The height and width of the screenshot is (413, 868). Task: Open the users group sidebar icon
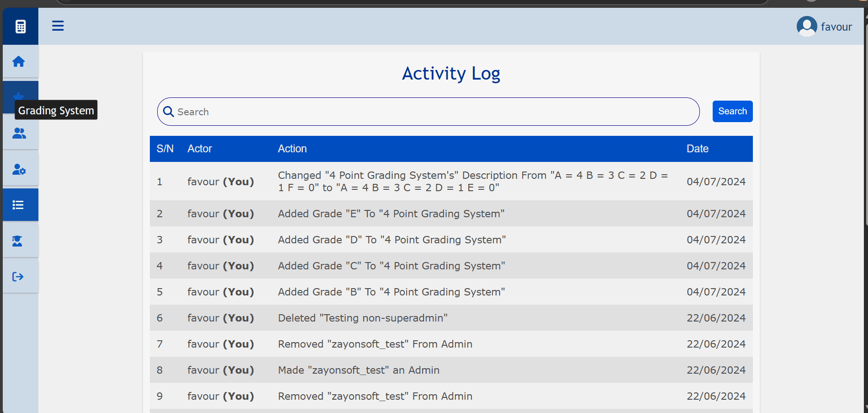[x=19, y=133]
